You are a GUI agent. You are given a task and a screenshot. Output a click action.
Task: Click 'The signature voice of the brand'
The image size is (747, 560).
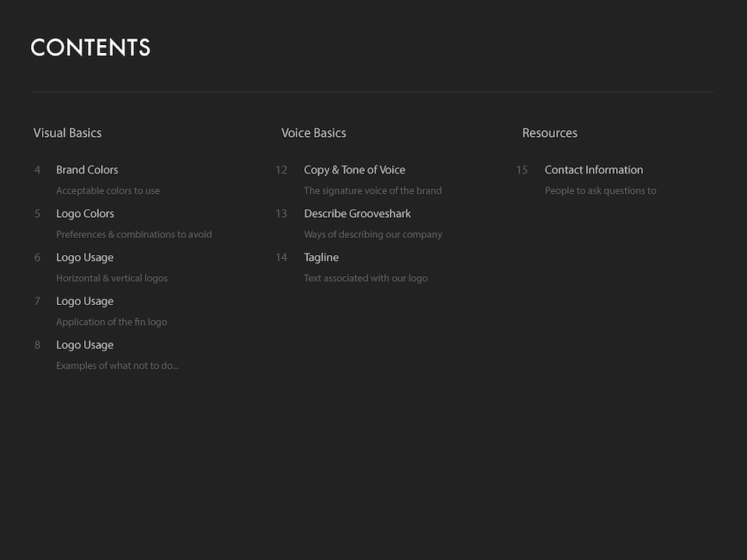pos(373,191)
